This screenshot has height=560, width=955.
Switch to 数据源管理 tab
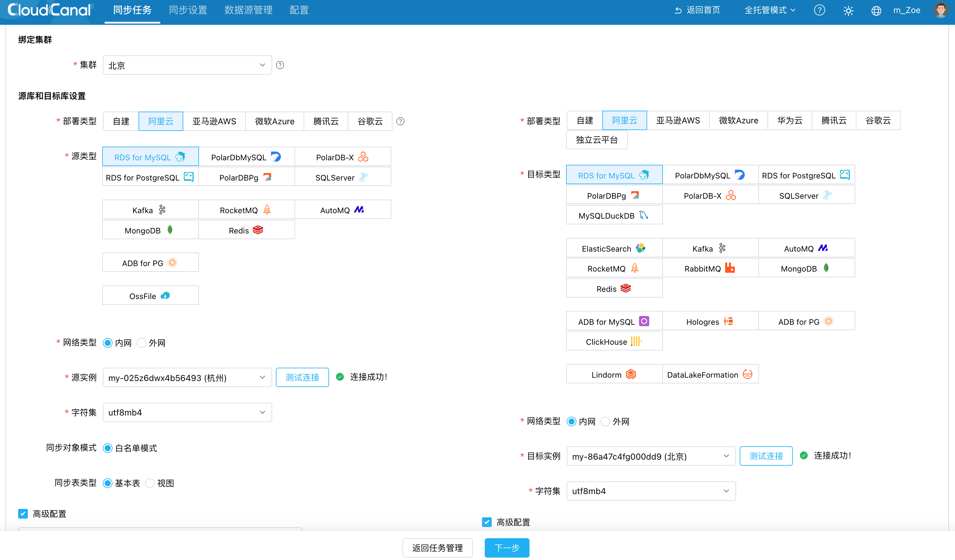coord(248,10)
